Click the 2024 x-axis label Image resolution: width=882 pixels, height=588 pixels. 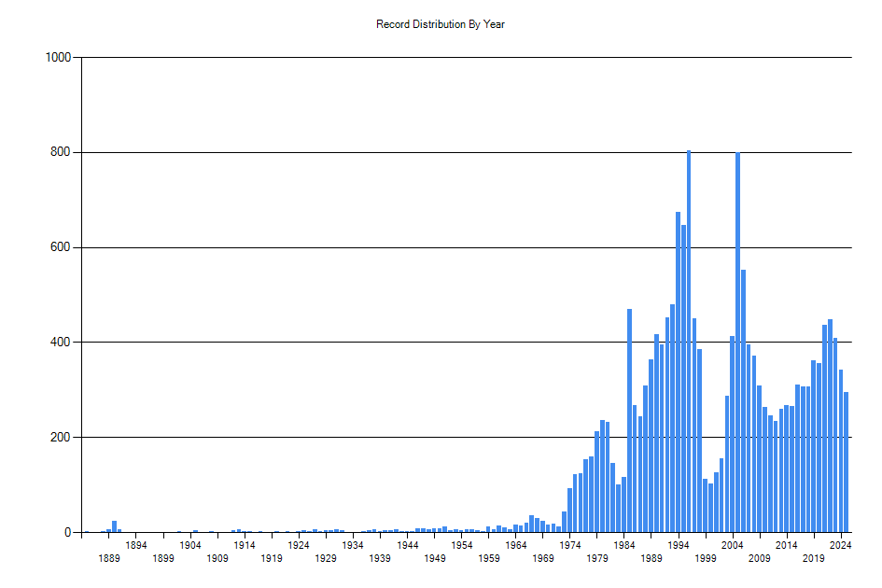[x=842, y=547]
